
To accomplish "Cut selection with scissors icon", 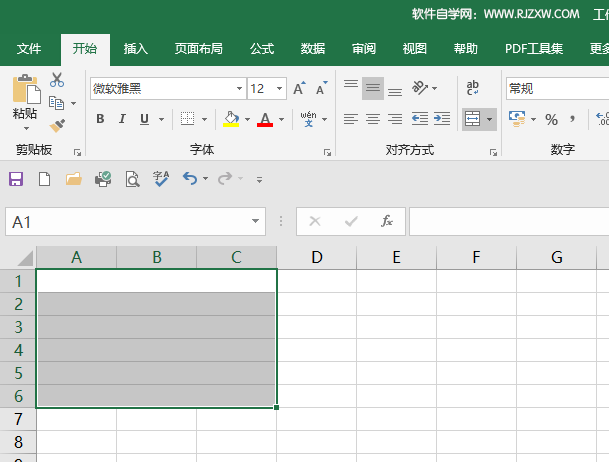I will click(57, 80).
